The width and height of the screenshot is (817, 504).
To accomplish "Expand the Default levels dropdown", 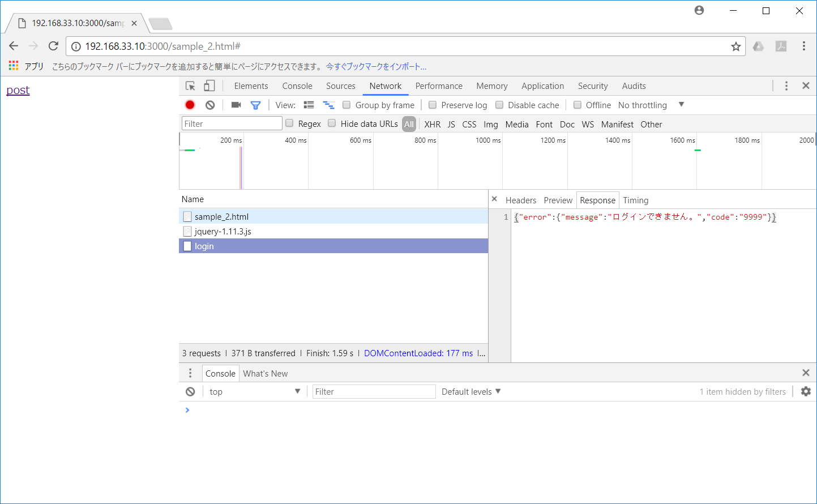I will [x=471, y=391].
